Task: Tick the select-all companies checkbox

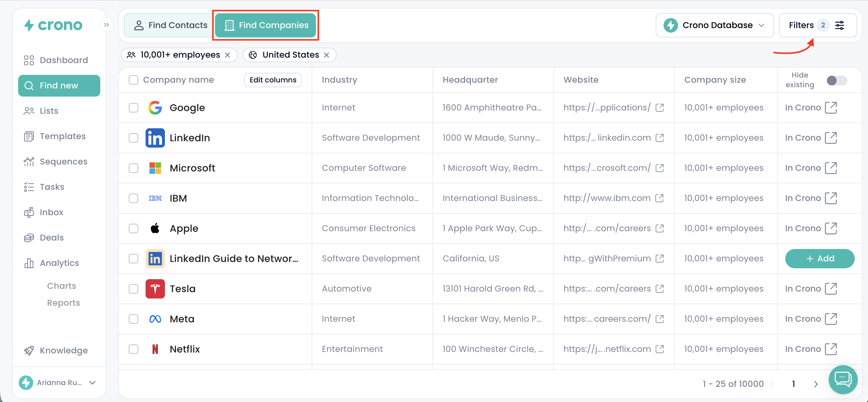Action: tap(133, 80)
